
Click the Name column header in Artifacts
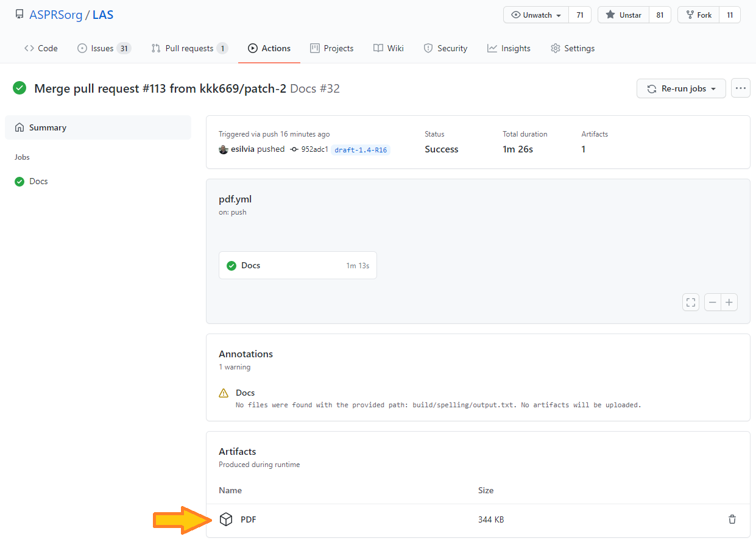point(230,490)
